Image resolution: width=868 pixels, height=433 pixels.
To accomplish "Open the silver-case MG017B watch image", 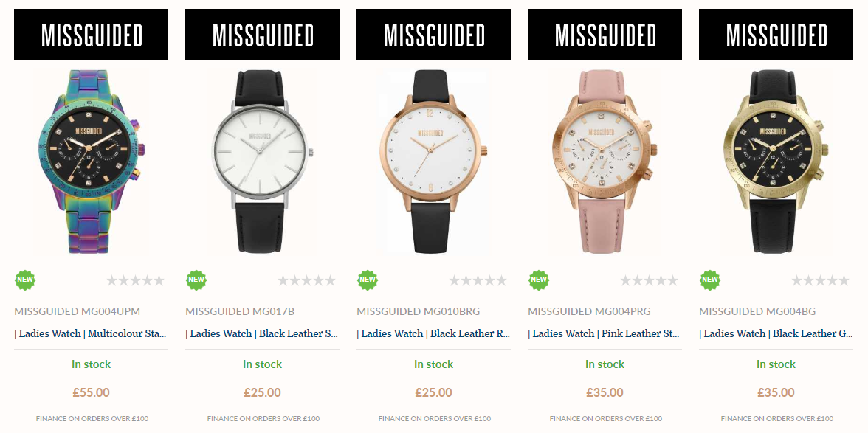I will click(x=263, y=162).
